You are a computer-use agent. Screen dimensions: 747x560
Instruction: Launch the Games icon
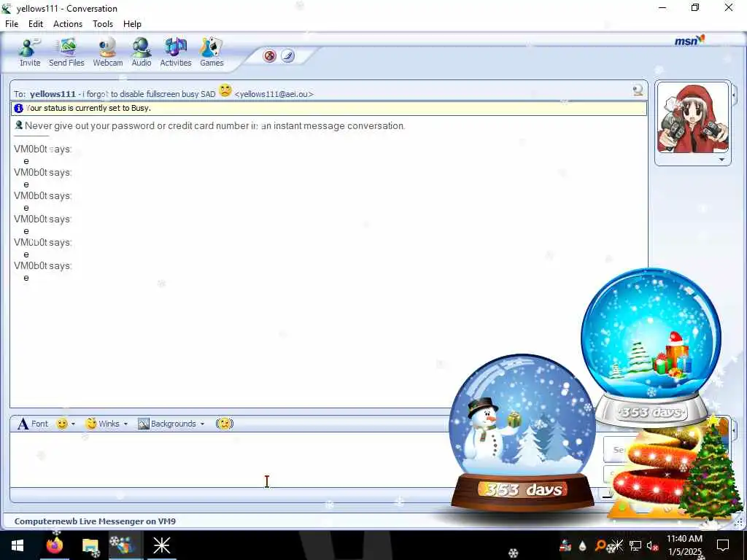pos(212,52)
